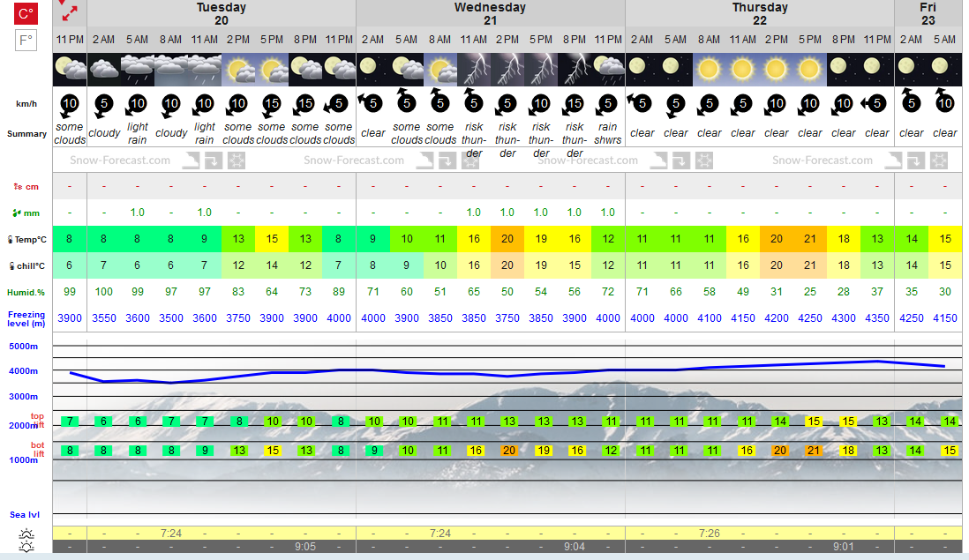The width and height of the screenshot is (969, 560).
Task: Click the sunset icon at bottom left
Action: pos(26,547)
